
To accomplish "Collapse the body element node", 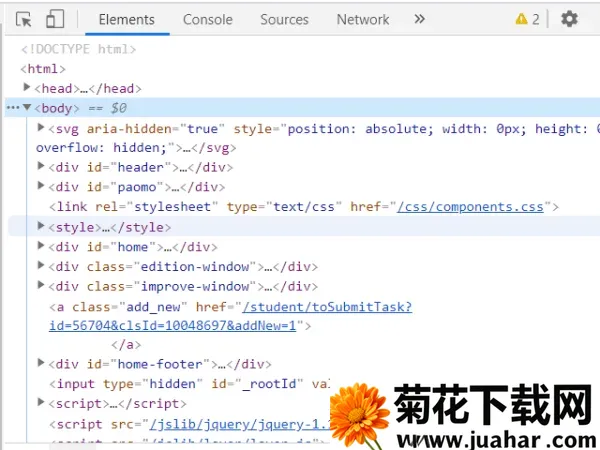I will click(x=27, y=108).
